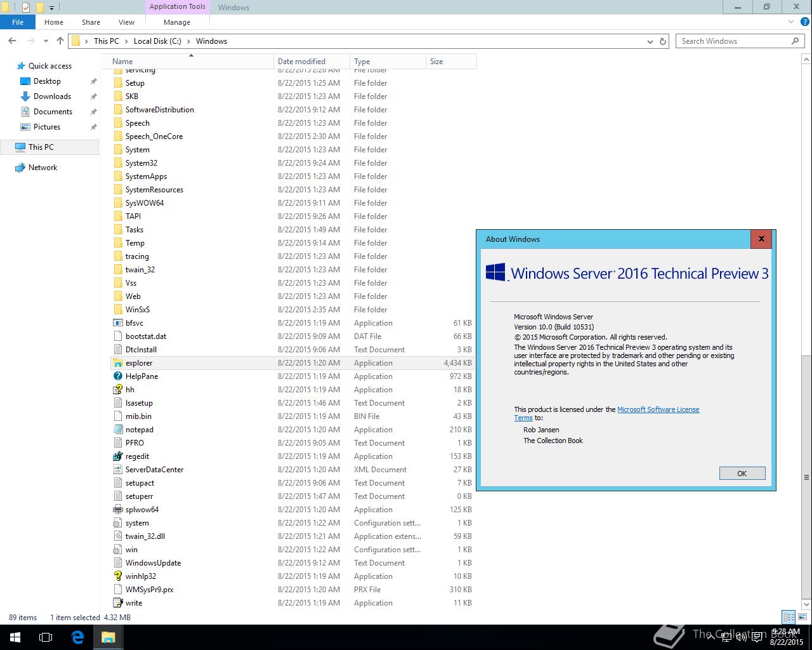
Task: Open Downloads in Quick access
Action: tap(52, 96)
